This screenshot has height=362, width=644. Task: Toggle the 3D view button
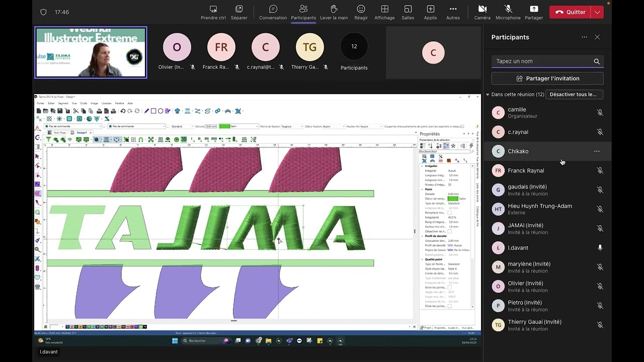point(184,139)
